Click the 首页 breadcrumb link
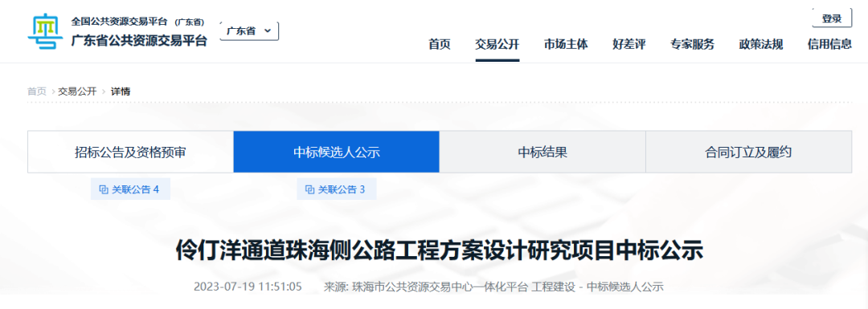 [x=37, y=91]
